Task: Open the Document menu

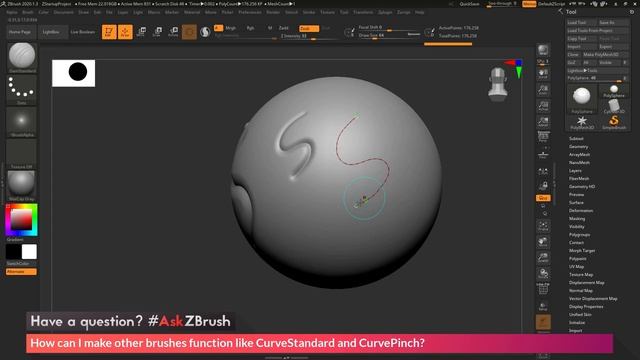Action: click(64, 12)
